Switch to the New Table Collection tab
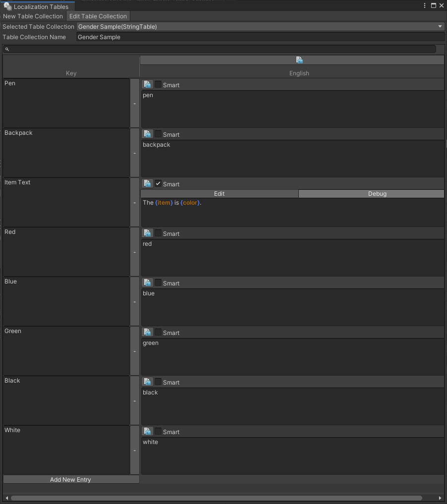The width and height of the screenshot is (447, 504). (x=33, y=16)
